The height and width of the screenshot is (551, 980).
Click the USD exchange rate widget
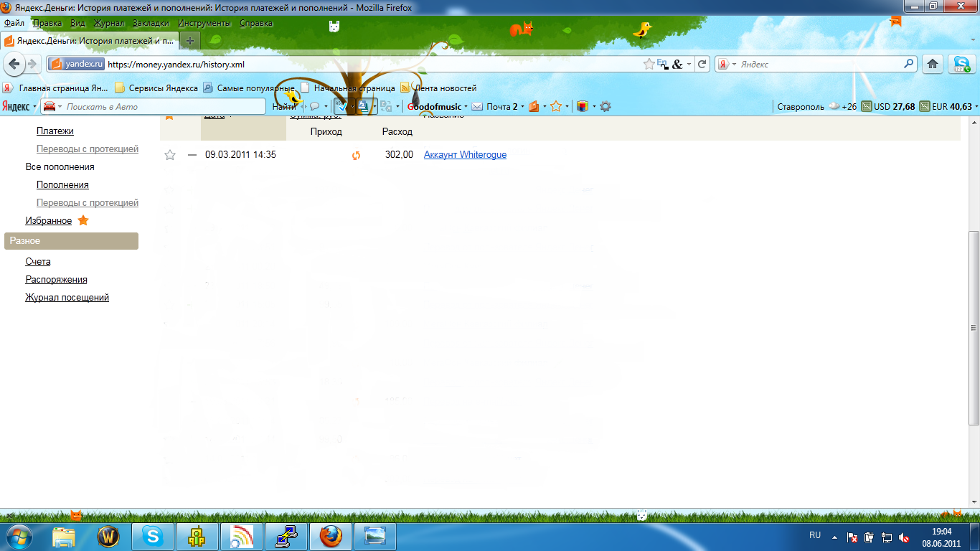point(888,107)
